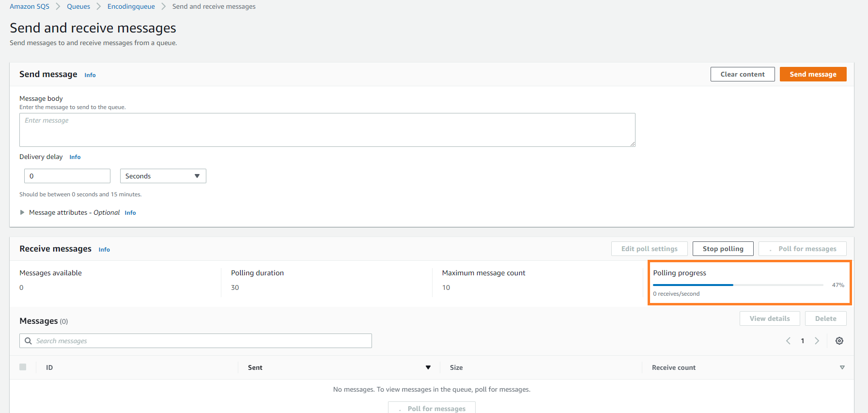The height and width of the screenshot is (413, 868).
Task: Stop polling for messages
Action: (723, 249)
